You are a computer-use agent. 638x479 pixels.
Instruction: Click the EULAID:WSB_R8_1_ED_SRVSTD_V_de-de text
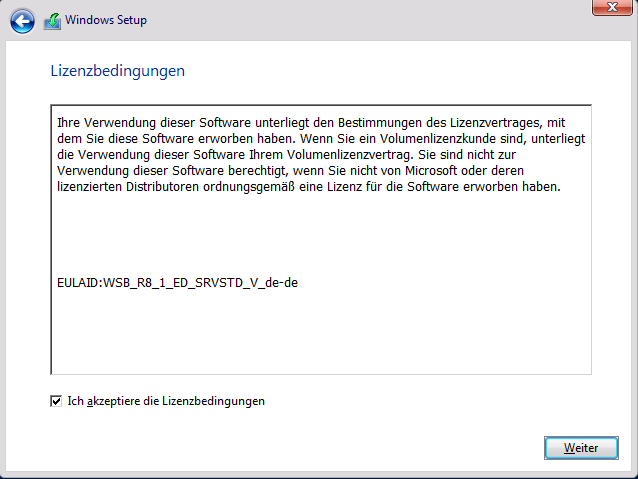[x=177, y=282]
